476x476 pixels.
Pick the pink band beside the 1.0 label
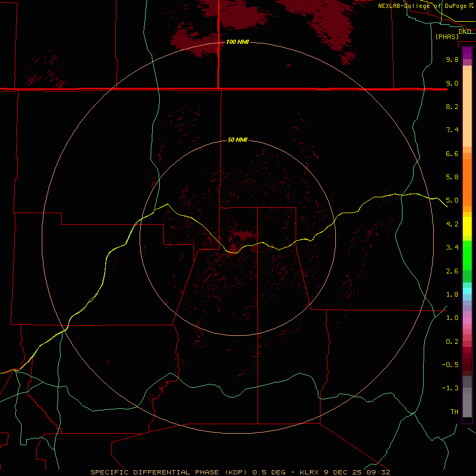(467, 321)
